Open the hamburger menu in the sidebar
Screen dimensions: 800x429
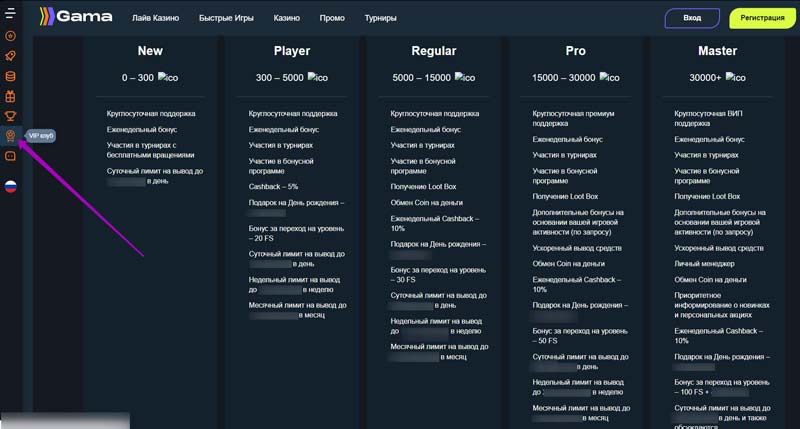click(x=11, y=13)
